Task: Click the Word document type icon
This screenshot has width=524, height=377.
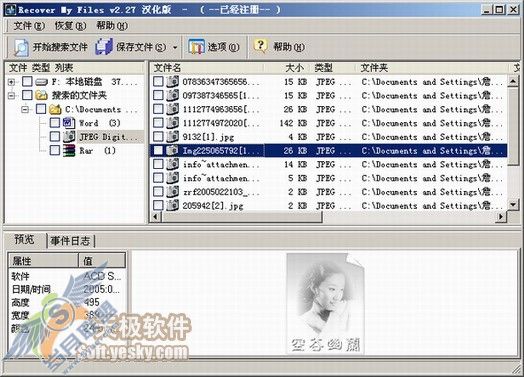Action: [x=69, y=123]
